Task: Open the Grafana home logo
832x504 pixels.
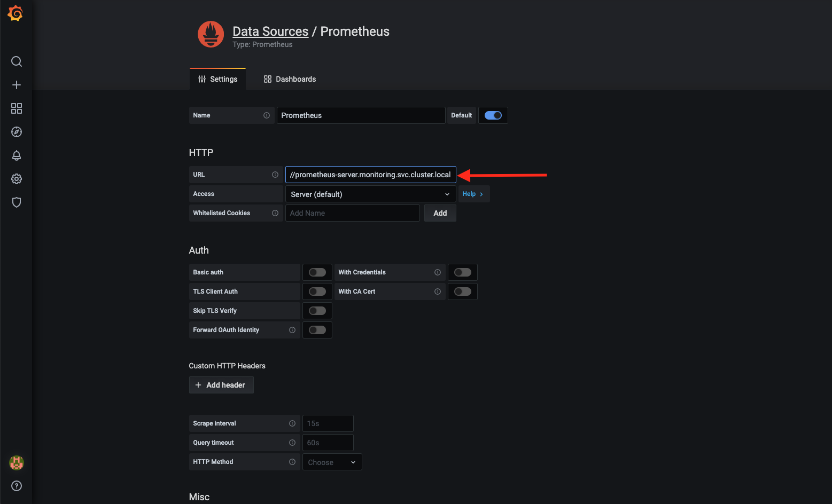Action: [15, 13]
